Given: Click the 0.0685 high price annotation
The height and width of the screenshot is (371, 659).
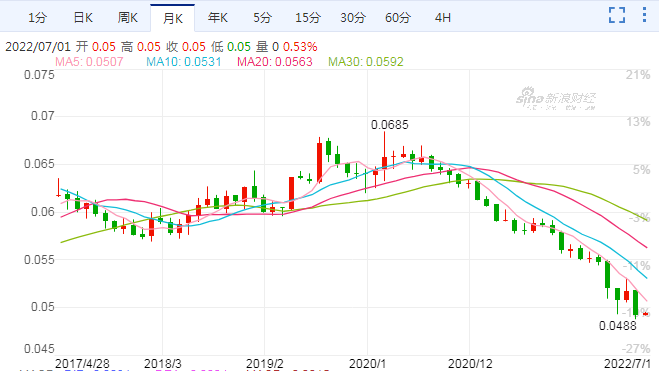Looking at the screenshot, I should pyautogui.click(x=390, y=125).
